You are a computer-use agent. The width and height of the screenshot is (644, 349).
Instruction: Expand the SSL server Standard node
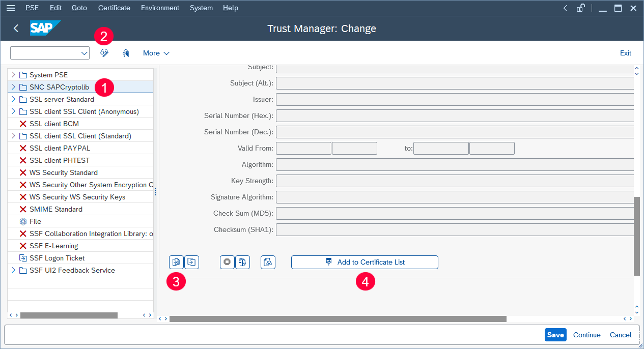coord(13,99)
